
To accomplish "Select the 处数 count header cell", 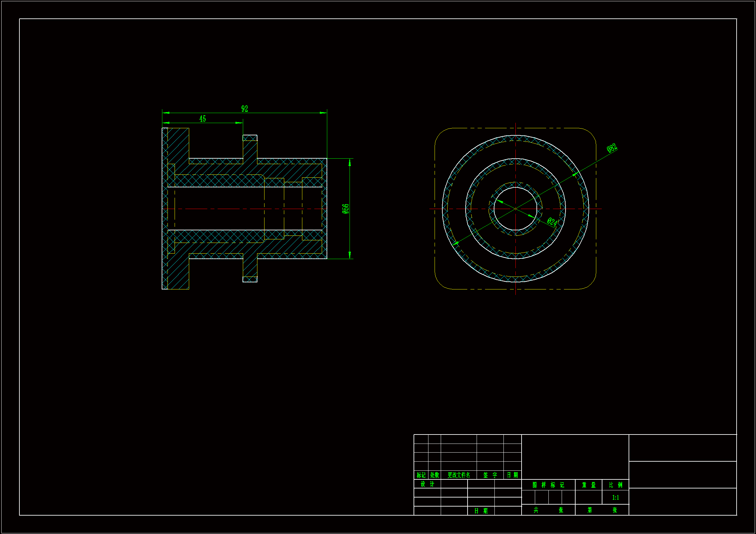I will (434, 475).
